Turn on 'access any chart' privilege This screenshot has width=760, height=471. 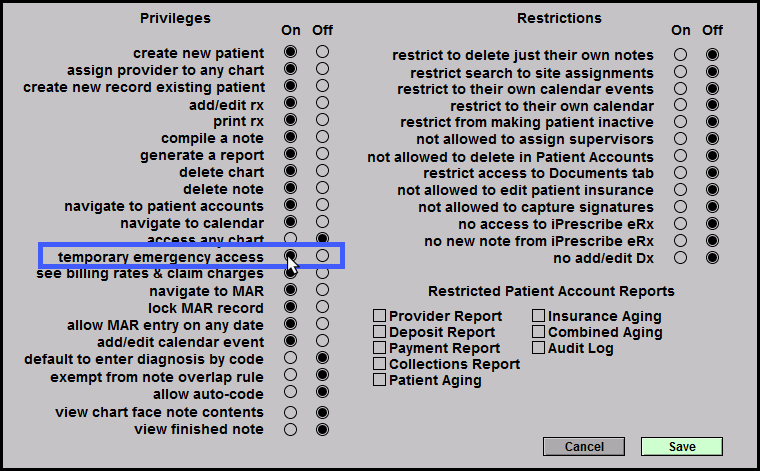[x=290, y=240]
